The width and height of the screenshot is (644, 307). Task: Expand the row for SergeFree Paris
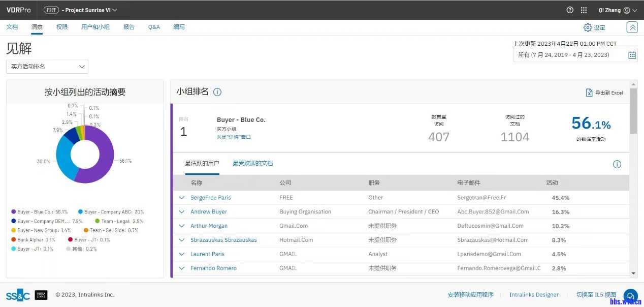pos(181,197)
